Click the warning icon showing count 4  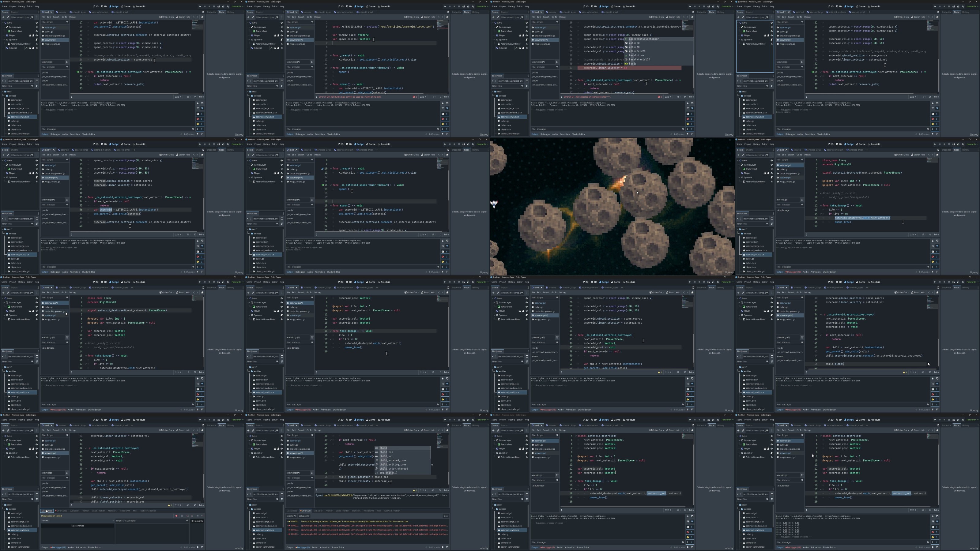point(904,372)
